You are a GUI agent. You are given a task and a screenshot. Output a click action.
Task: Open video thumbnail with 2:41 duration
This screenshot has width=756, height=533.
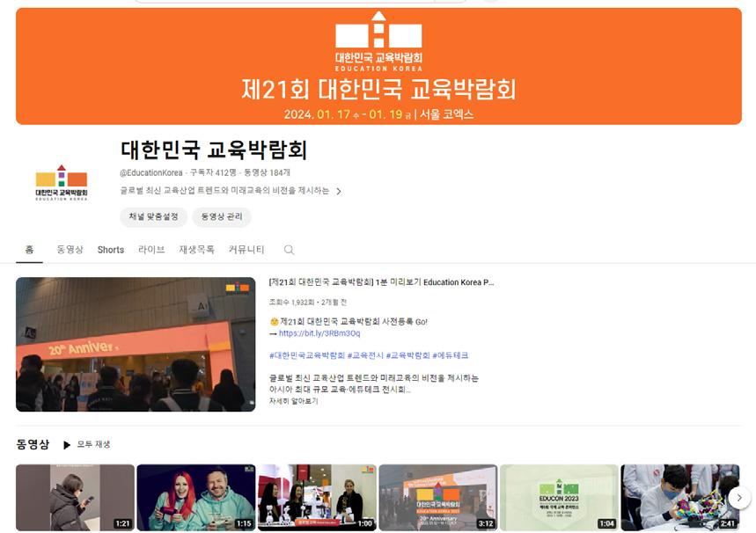(x=680, y=498)
